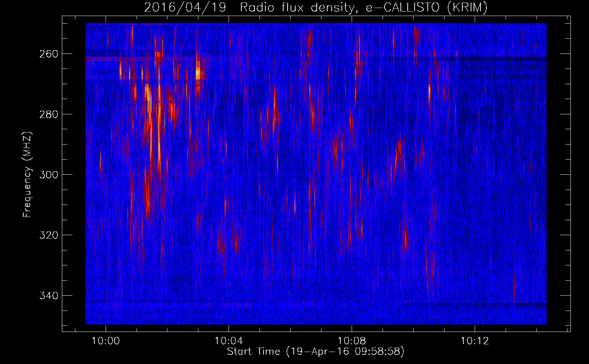Click the 10:08 time axis tick label
This screenshot has width=589, height=364.
352,341
